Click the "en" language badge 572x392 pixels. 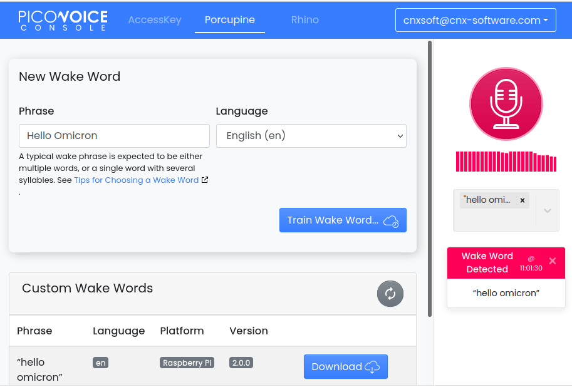tap(100, 362)
